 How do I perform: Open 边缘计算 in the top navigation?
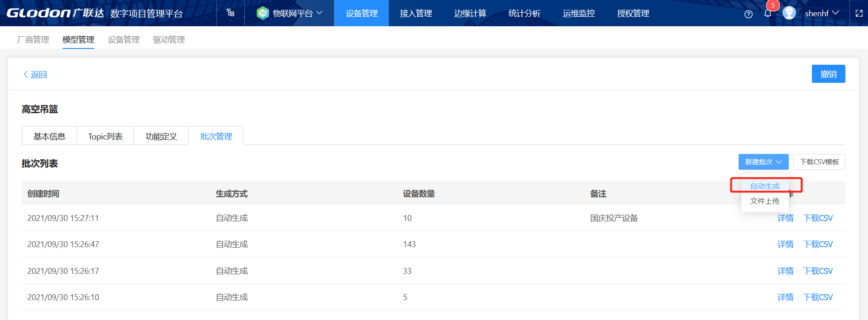pyautogui.click(x=470, y=13)
